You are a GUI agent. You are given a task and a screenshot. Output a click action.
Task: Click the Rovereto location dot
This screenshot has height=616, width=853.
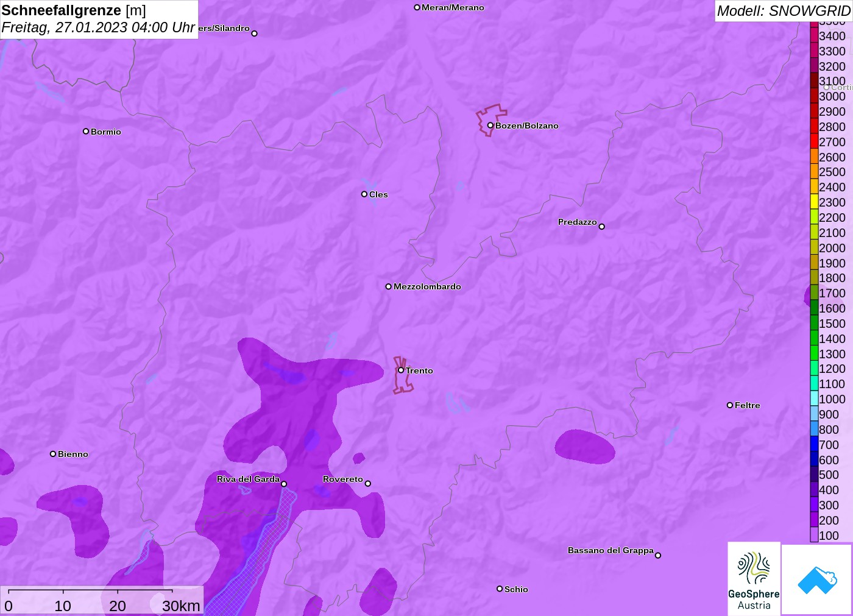[368, 484]
